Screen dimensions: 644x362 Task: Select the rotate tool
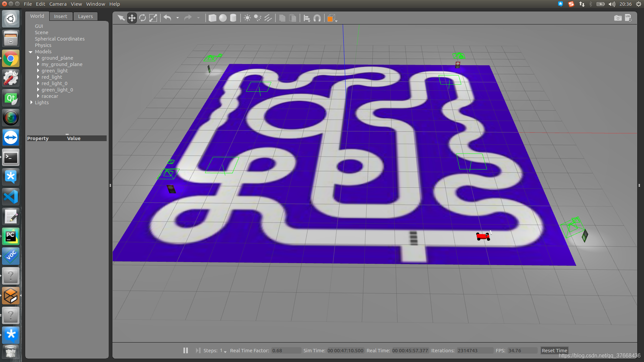(143, 18)
